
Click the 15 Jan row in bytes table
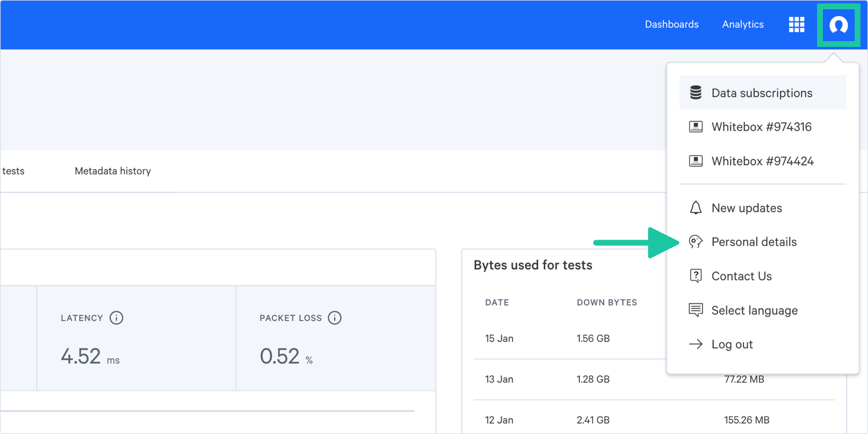pos(499,339)
